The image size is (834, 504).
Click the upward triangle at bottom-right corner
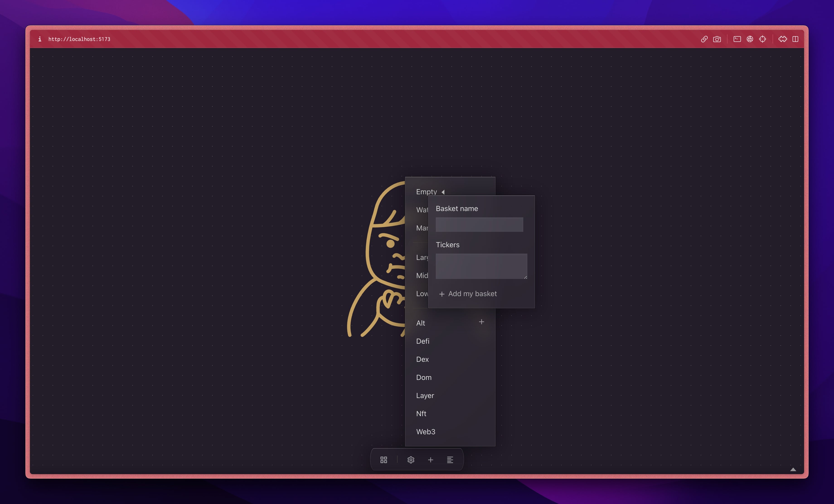(793, 469)
